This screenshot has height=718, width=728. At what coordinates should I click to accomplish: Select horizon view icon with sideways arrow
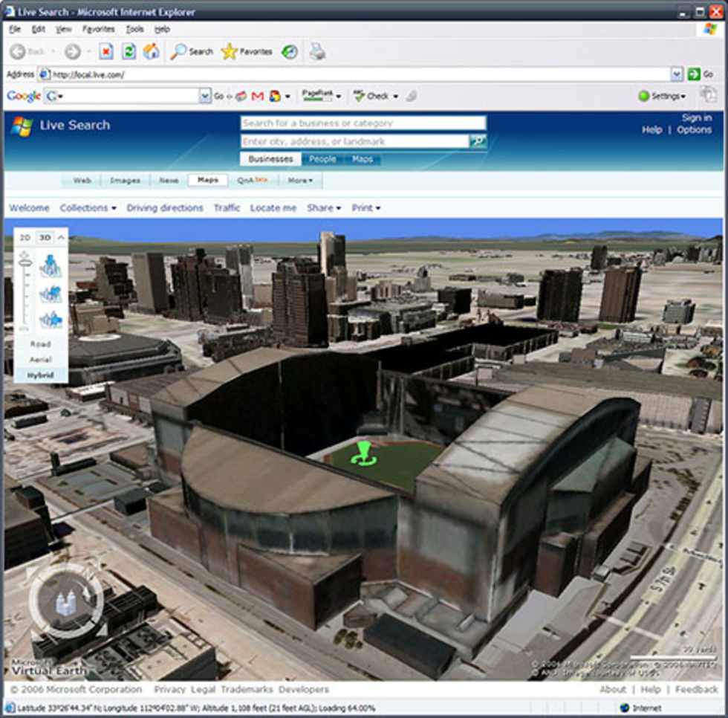tap(51, 319)
